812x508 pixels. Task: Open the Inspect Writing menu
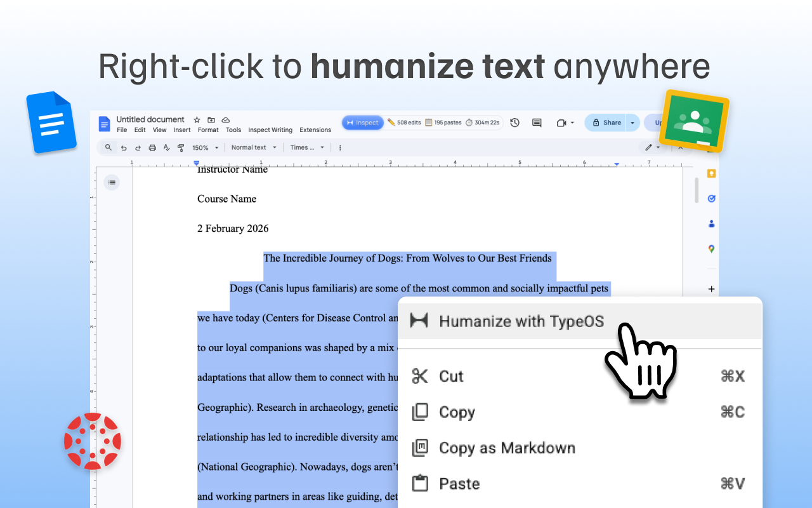(270, 130)
